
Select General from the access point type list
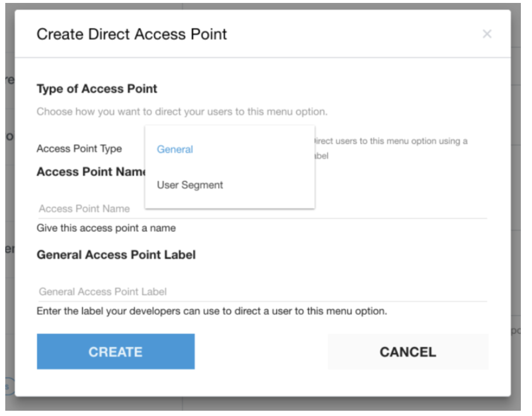point(174,149)
